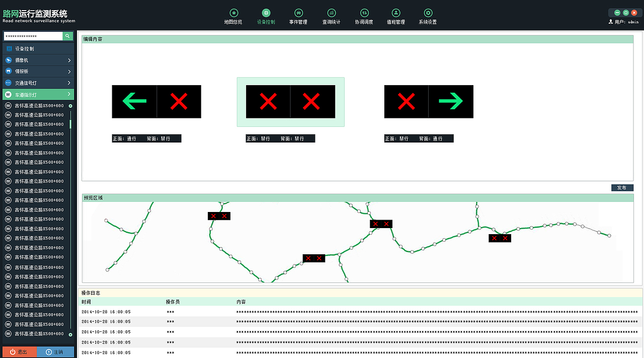Click the 用户: admin user label
Image resolution: width=644 pixels, height=358 pixels.
[623, 22]
